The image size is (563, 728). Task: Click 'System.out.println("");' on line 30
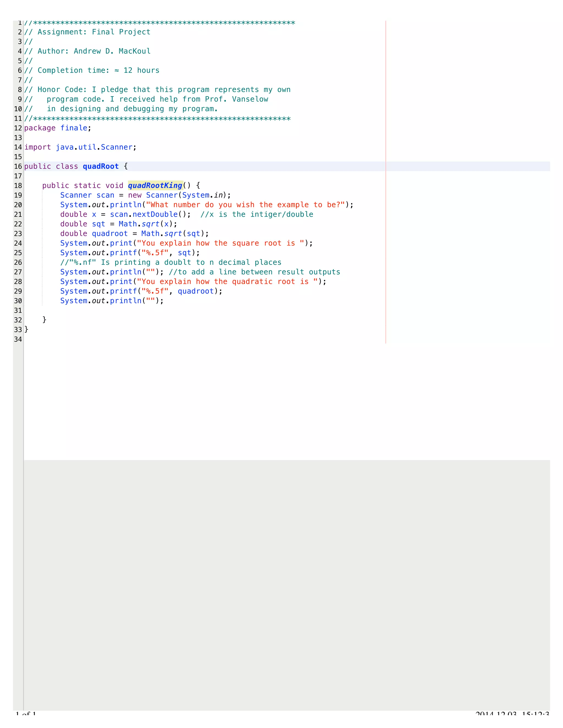[x=112, y=301]
